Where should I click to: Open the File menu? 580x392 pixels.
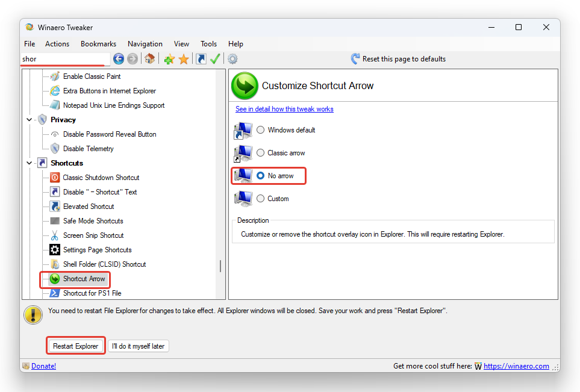(30, 43)
